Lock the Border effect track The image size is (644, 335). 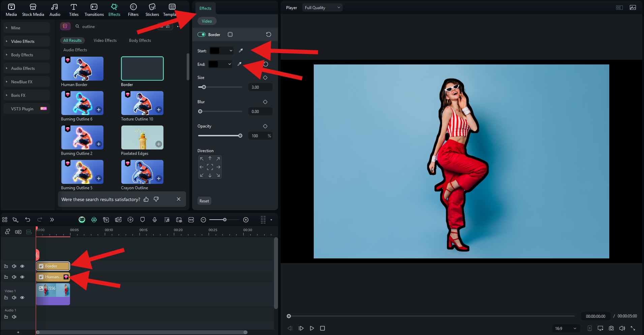[6, 266]
